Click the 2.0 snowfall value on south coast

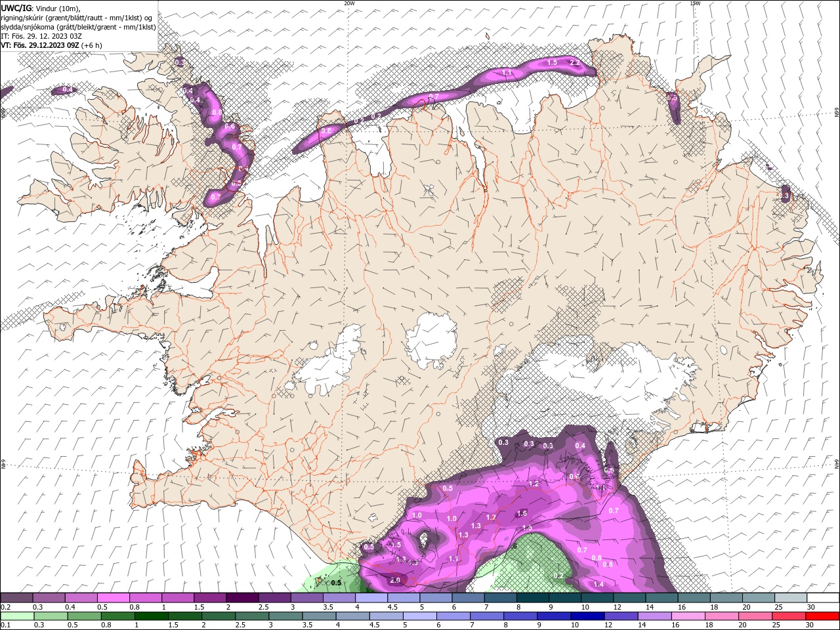[x=395, y=581]
